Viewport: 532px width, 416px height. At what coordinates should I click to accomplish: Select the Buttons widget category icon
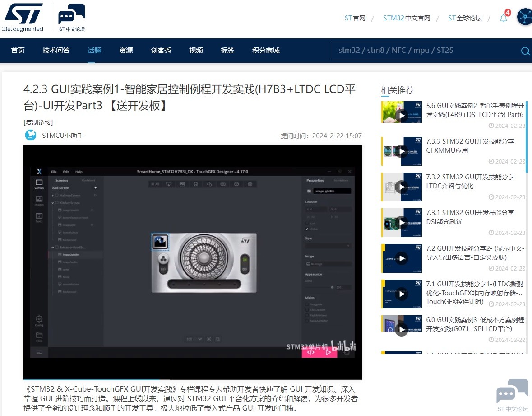(169, 184)
